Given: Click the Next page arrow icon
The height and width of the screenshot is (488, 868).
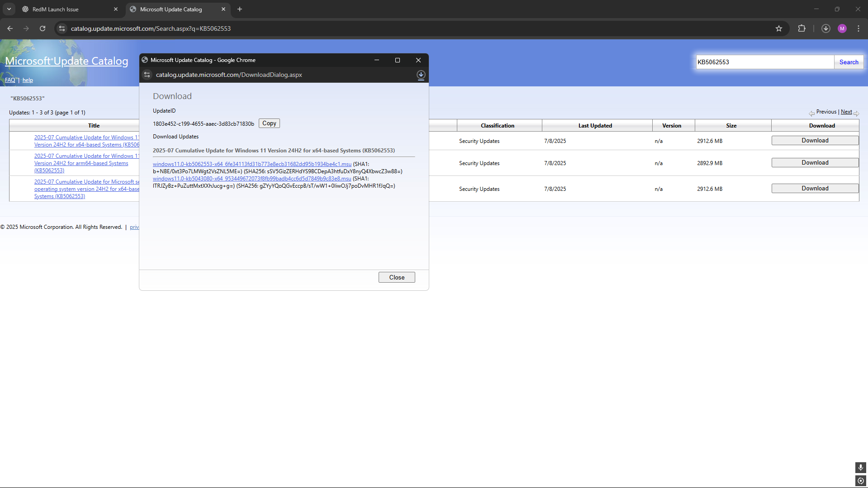Looking at the screenshot, I should point(856,113).
